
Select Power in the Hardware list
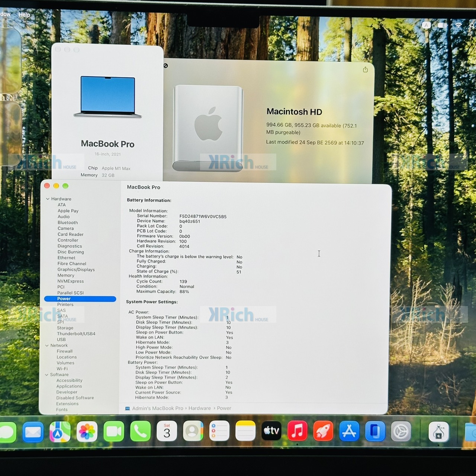(x=80, y=299)
